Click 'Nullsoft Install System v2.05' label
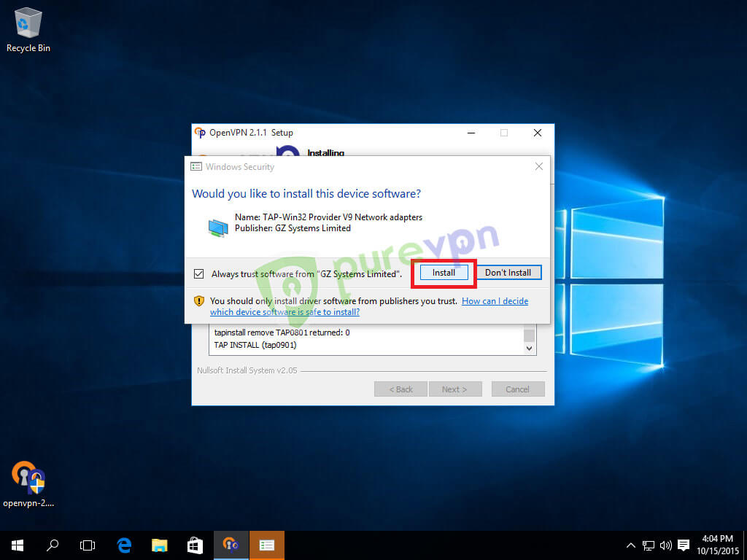Screen dimensions: 747x560 (247, 370)
